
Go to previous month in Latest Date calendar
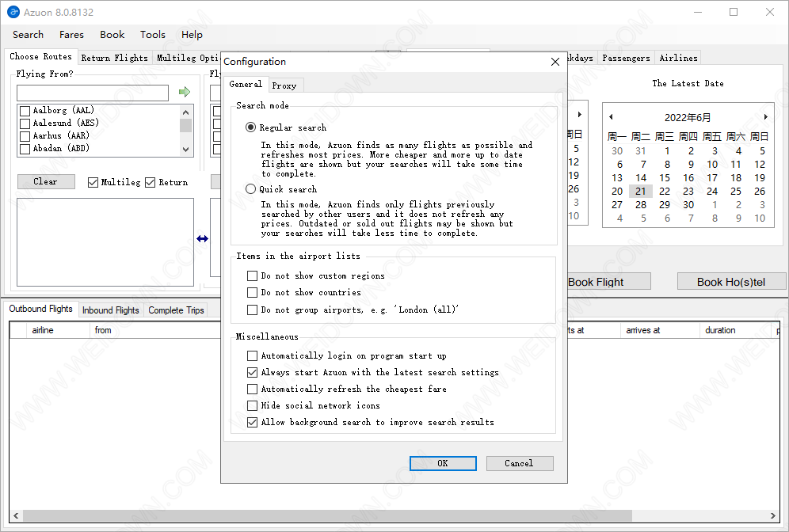point(611,117)
